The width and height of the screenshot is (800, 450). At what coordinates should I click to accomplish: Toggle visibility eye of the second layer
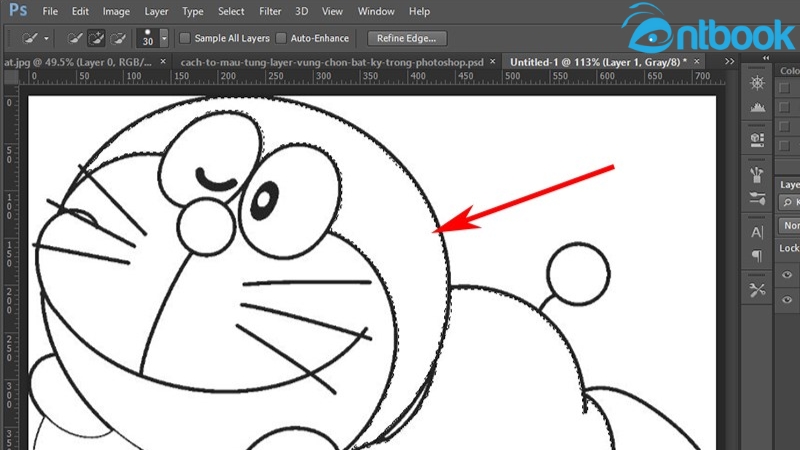[787, 300]
